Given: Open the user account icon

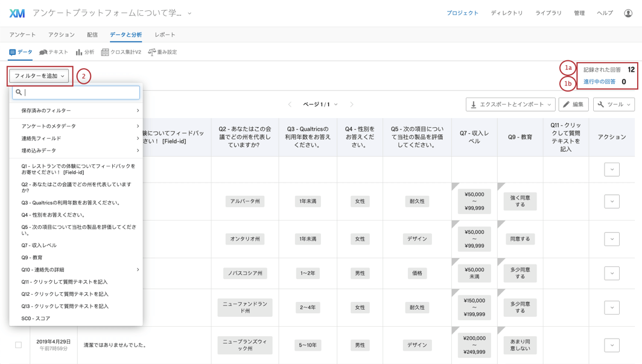Looking at the screenshot, I should (628, 13).
